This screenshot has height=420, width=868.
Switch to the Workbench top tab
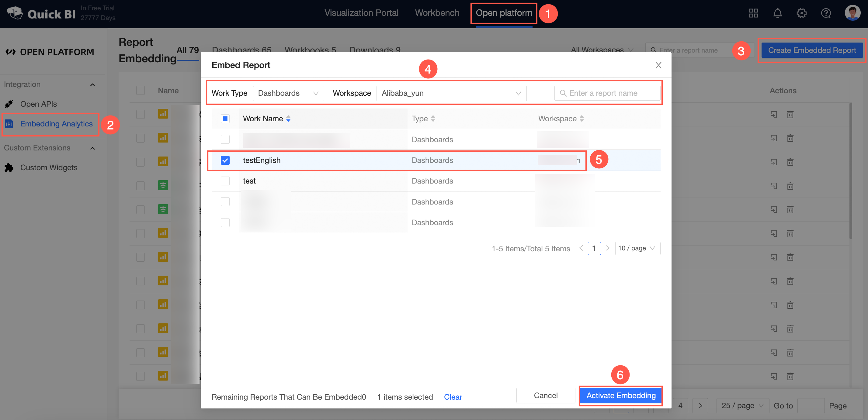[x=437, y=13]
